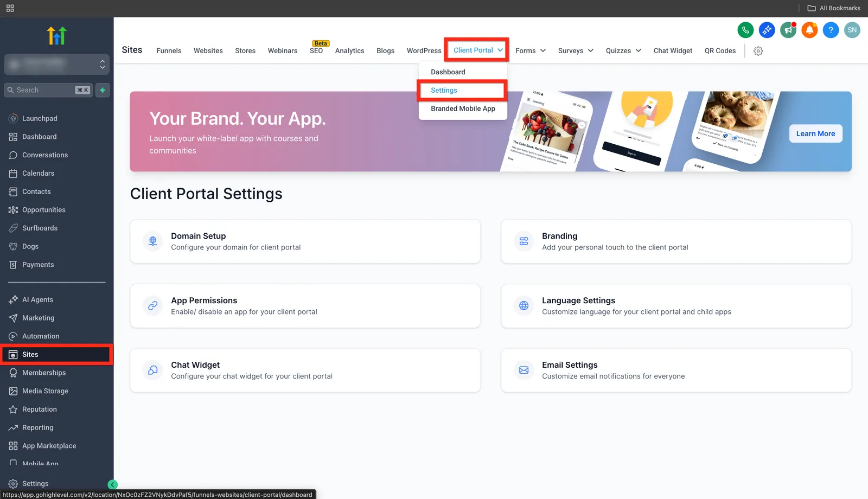This screenshot has height=499, width=868.
Task: Click the blue help question mark icon
Action: [x=831, y=30]
